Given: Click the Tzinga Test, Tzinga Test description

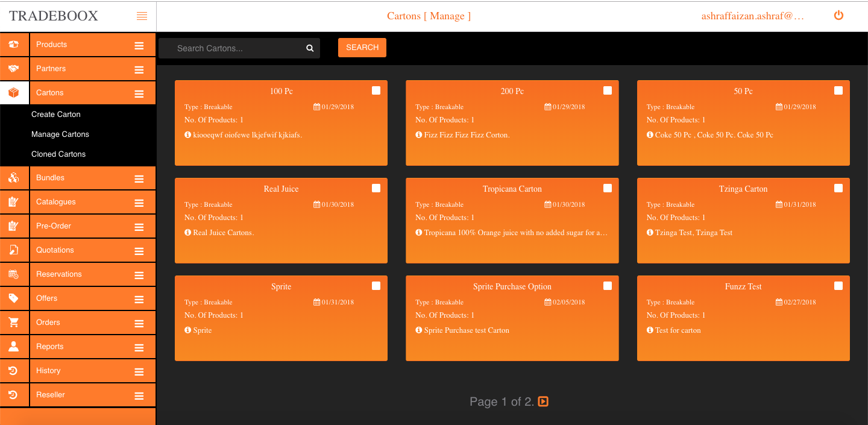Looking at the screenshot, I should tap(694, 233).
